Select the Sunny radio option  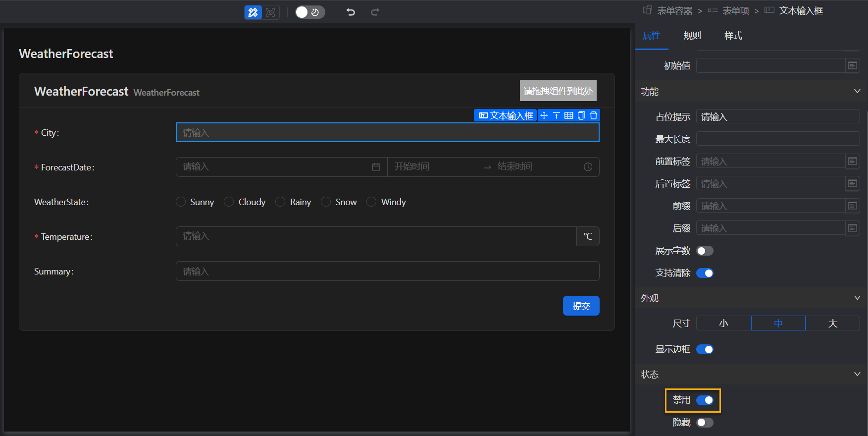point(181,202)
